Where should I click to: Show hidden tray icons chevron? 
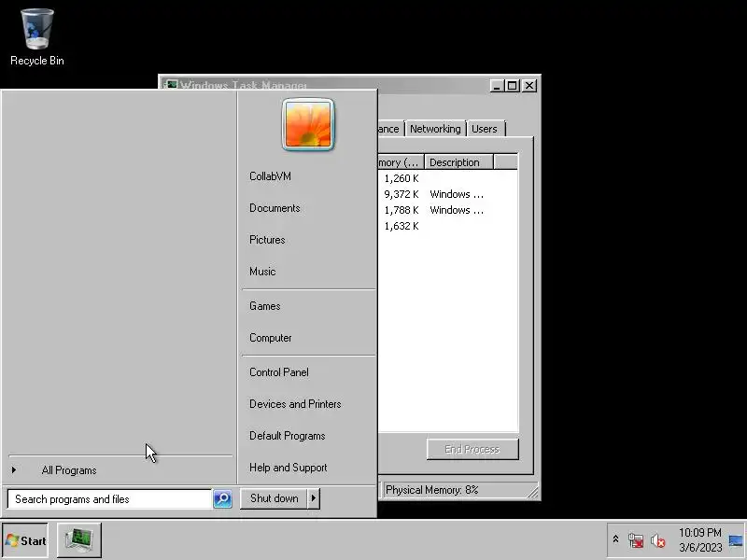coord(615,539)
